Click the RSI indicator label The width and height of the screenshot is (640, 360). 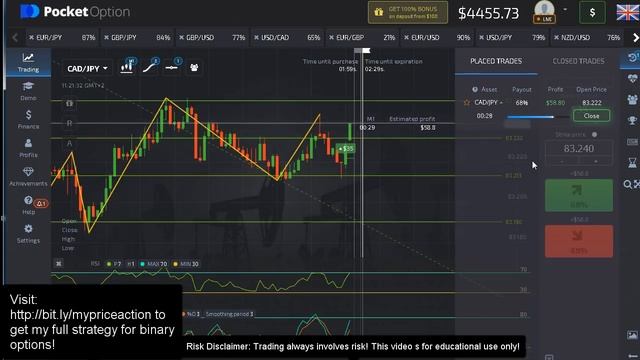coord(95,264)
